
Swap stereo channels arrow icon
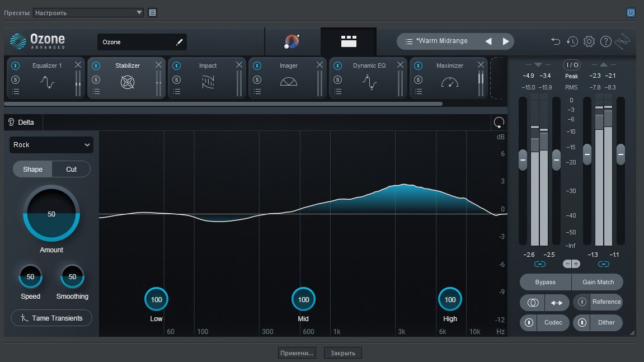click(557, 303)
